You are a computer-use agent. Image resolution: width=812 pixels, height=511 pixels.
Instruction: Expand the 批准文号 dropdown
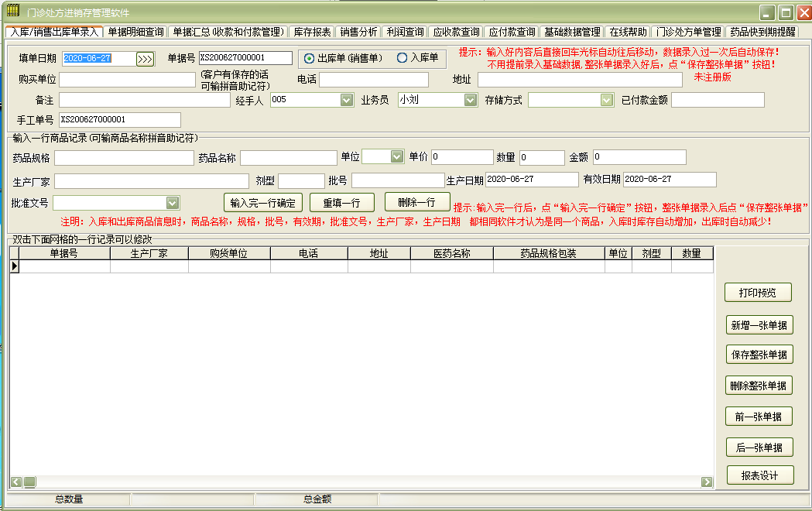[x=173, y=203]
